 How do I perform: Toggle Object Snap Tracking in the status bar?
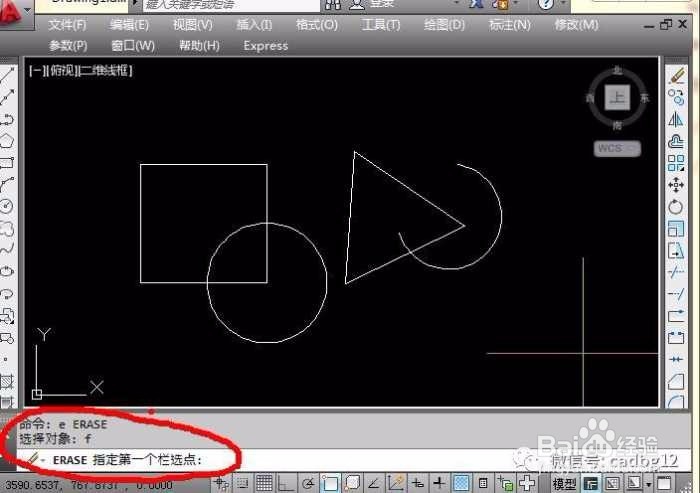point(374,483)
